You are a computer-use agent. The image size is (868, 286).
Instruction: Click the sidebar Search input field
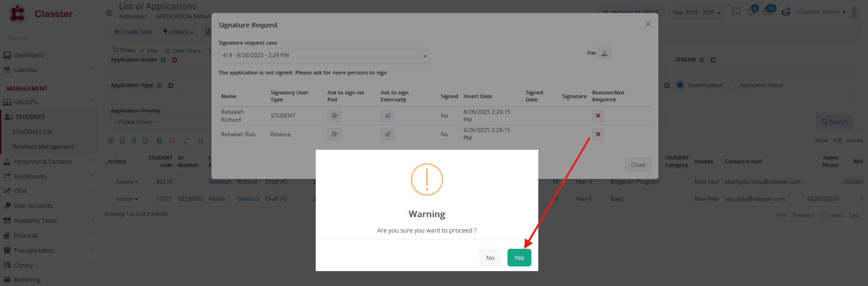(x=47, y=38)
